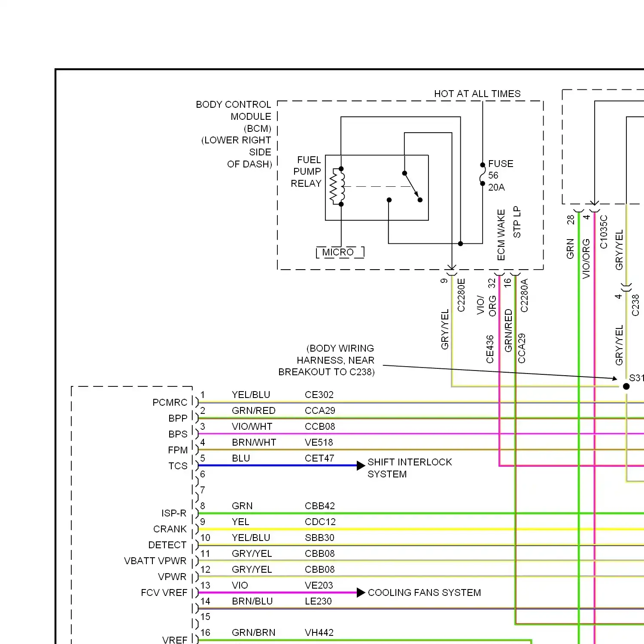644x644 pixels.
Task: Click the FUEL PUMP RELAY label
Action: (x=306, y=172)
